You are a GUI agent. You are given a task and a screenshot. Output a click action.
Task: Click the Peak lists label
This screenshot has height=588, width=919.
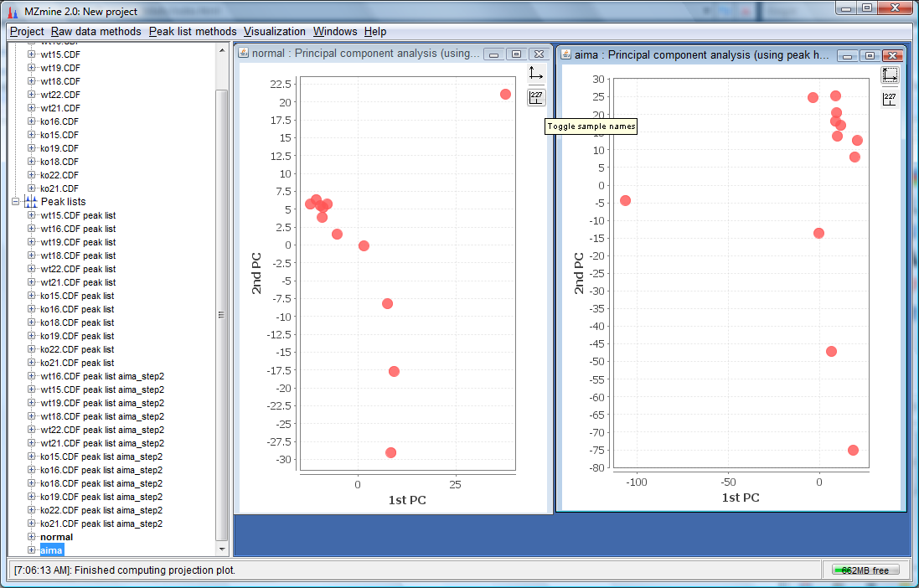coord(63,202)
